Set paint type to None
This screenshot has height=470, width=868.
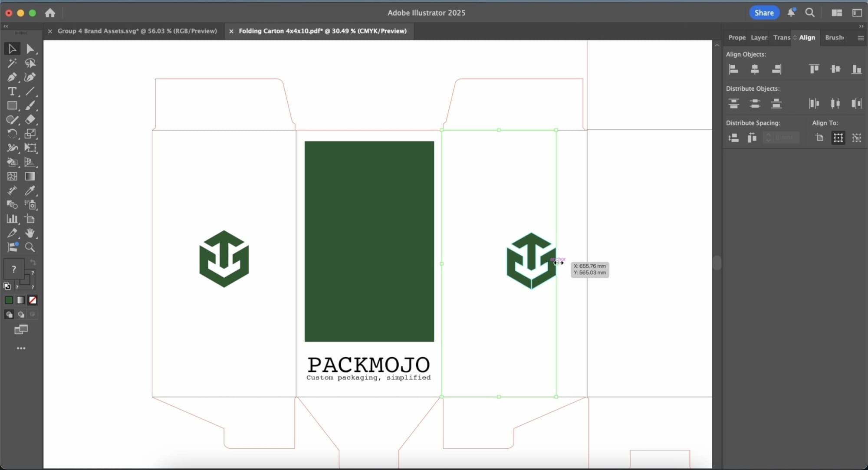pos(33,300)
